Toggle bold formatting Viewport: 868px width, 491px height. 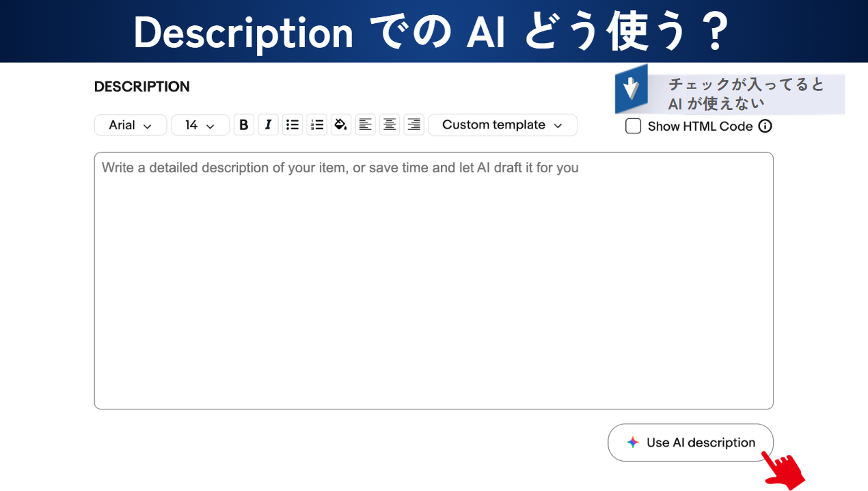click(243, 125)
